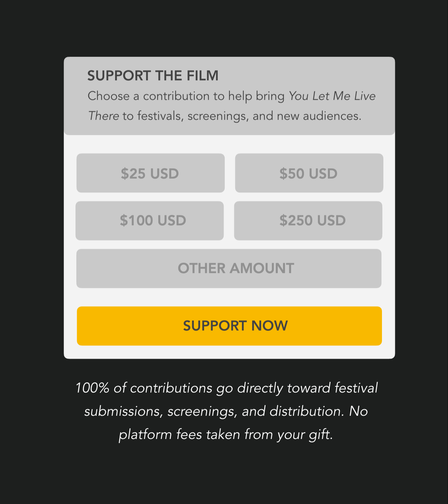Click the 'platform fees taken from your gift' line
448x504 pixels.
click(x=226, y=434)
